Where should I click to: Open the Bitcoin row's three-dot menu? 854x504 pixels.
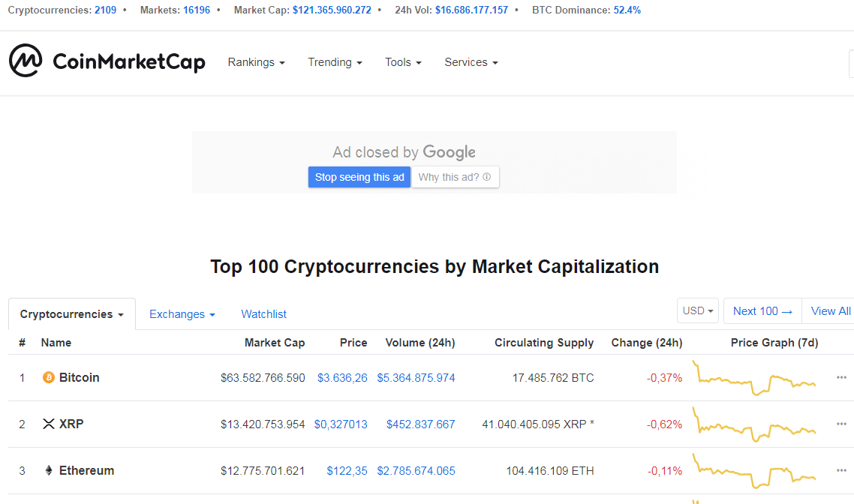click(x=841, y=377)
